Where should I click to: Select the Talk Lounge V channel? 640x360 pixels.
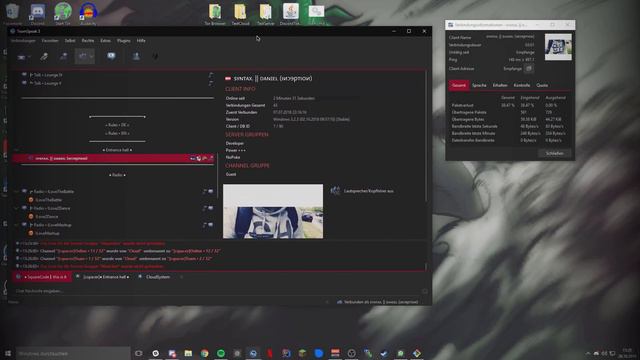click(x=45, y=83)
